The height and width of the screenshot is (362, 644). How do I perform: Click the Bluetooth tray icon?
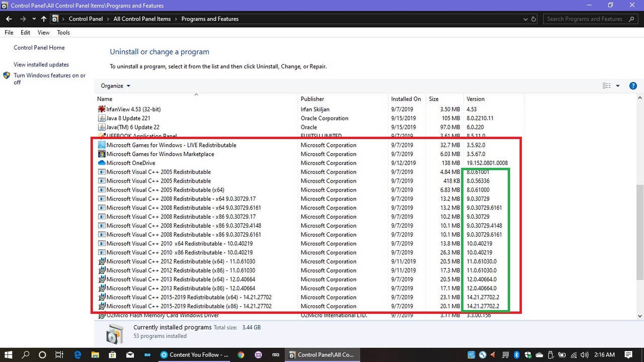coord(516,354)
